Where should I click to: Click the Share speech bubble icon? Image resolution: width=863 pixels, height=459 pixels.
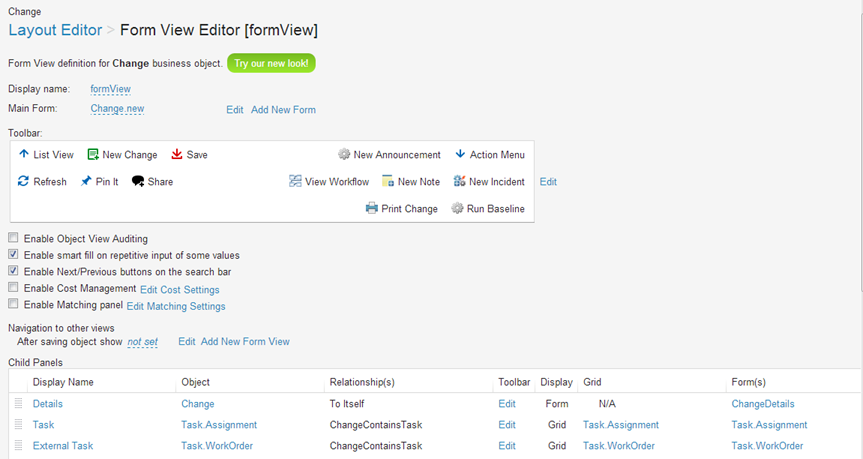click(x=138, y=182)
